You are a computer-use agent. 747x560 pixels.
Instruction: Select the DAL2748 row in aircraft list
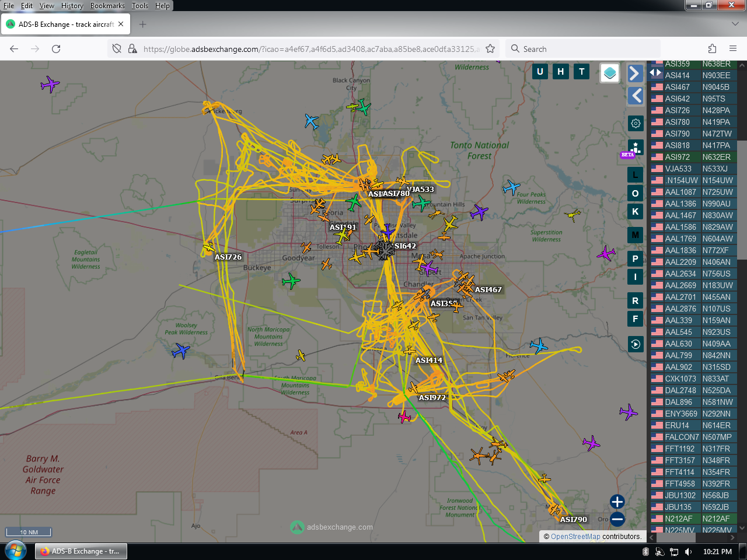693,390
